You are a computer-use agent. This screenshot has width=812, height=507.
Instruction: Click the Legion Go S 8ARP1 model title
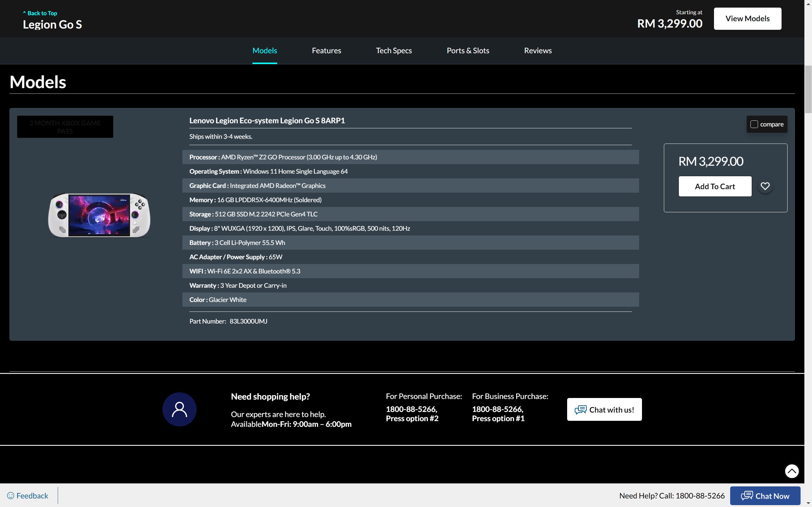(x=267, y=120)
